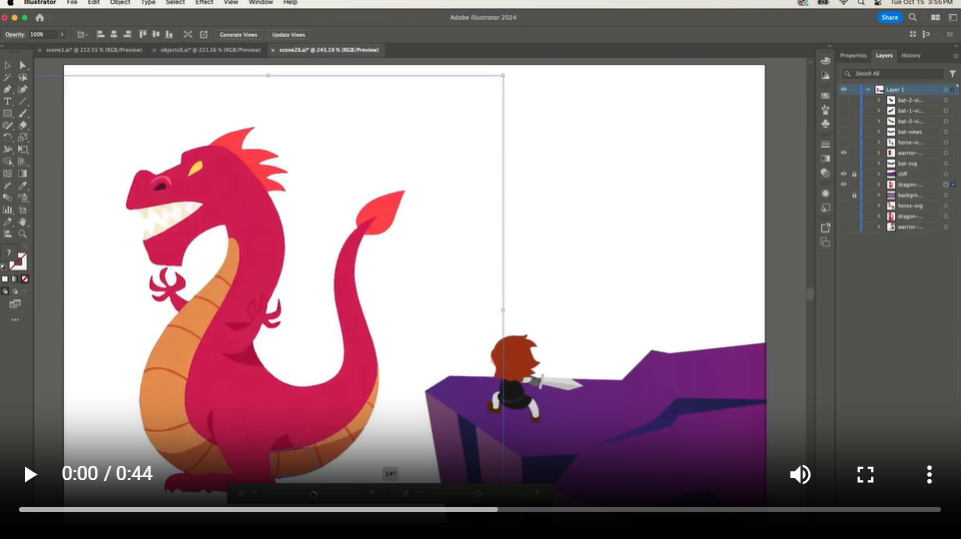961x540 pixels.
Task: Expand the horse-svg sublayer
Action: 878,206
